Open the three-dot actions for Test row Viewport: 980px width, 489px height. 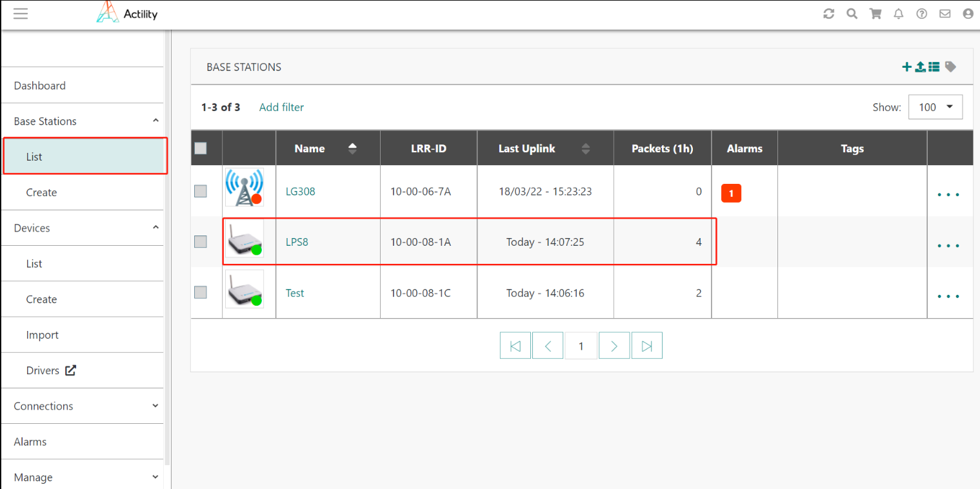click(x=948, y=297)
